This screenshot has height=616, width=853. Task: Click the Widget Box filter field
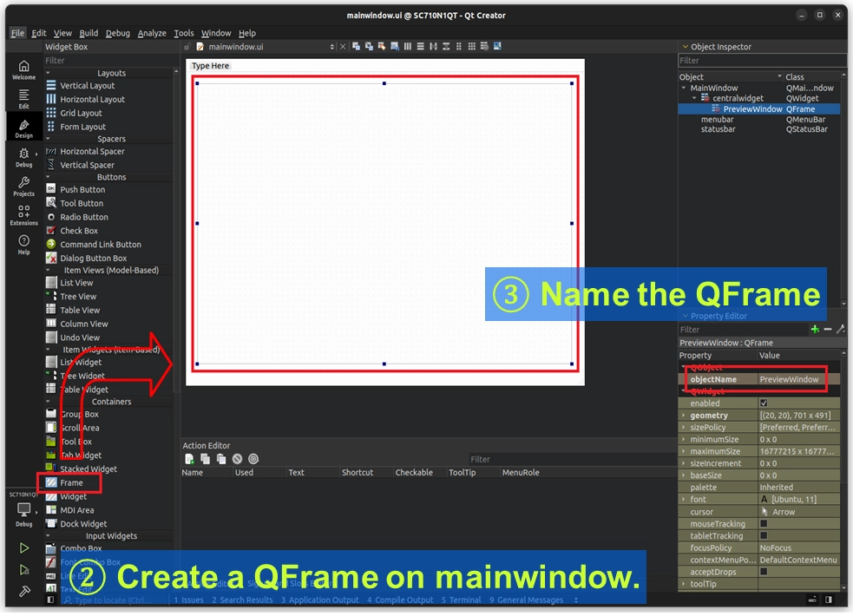coord(108,61)
